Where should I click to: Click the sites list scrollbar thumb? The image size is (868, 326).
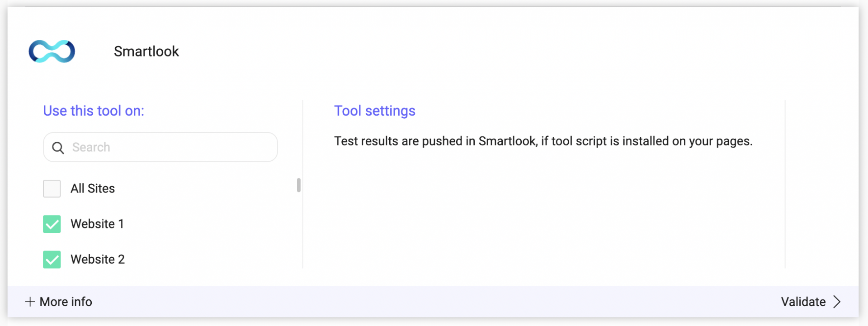(x=299, y=185)
